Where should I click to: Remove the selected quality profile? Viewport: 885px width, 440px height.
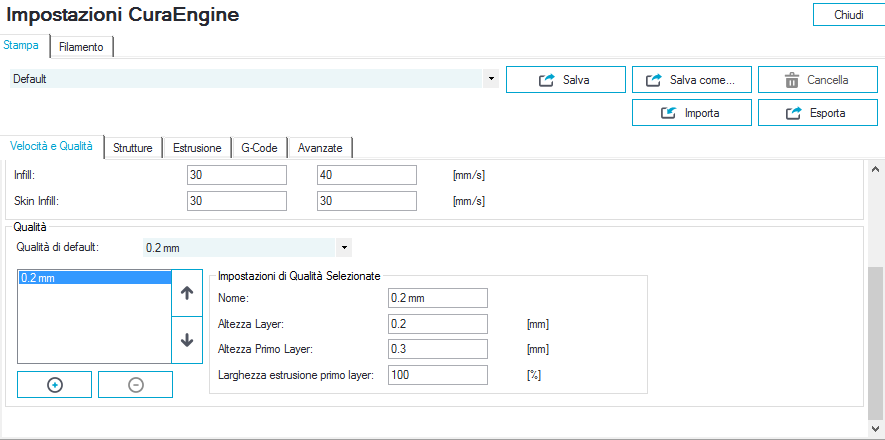coord(135,385)
